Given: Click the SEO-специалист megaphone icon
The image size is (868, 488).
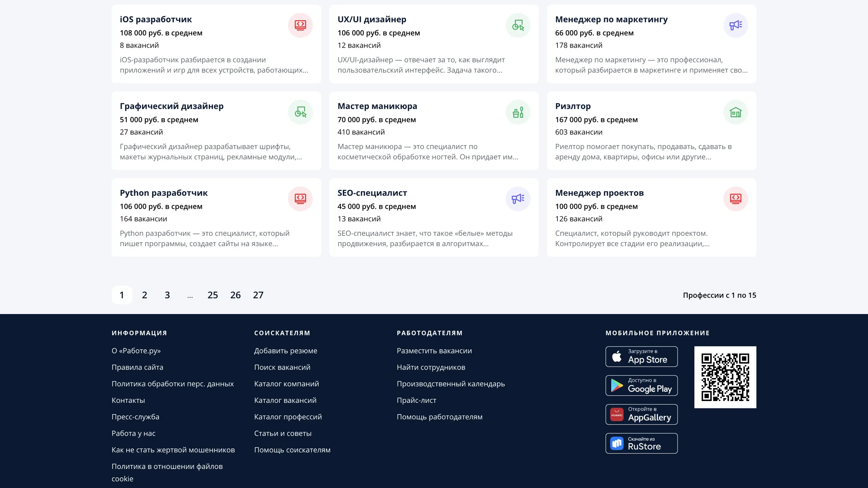Looking at the screenshot, I should (518, 199).
